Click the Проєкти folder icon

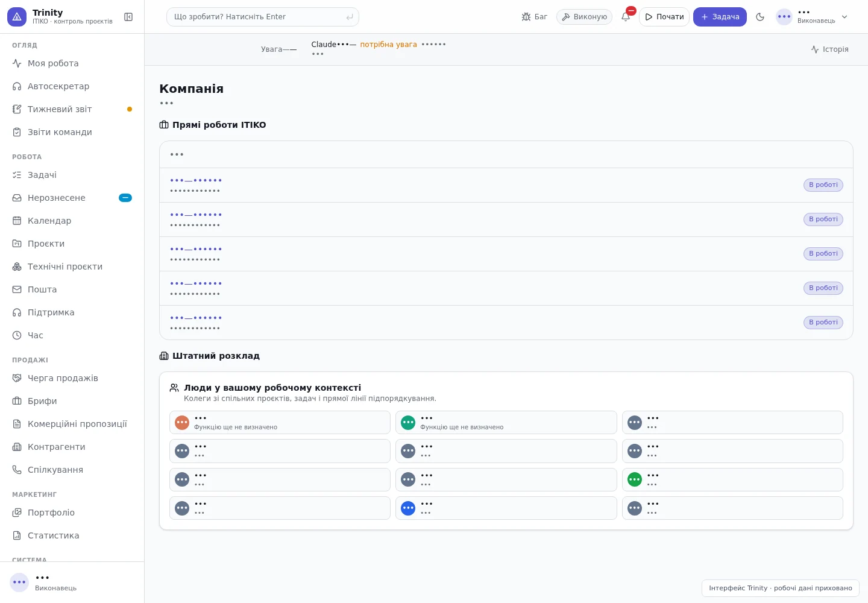(17, 244)
